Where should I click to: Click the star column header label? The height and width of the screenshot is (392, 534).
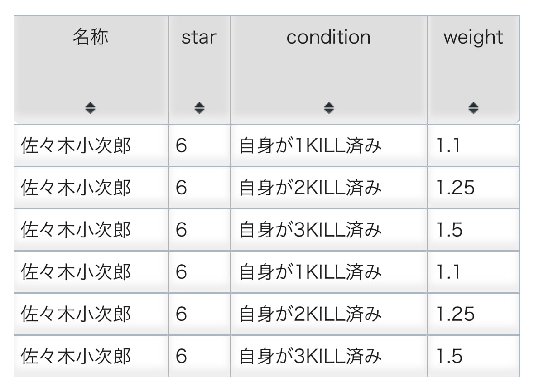pyautogui.click(x=199, y=37)
